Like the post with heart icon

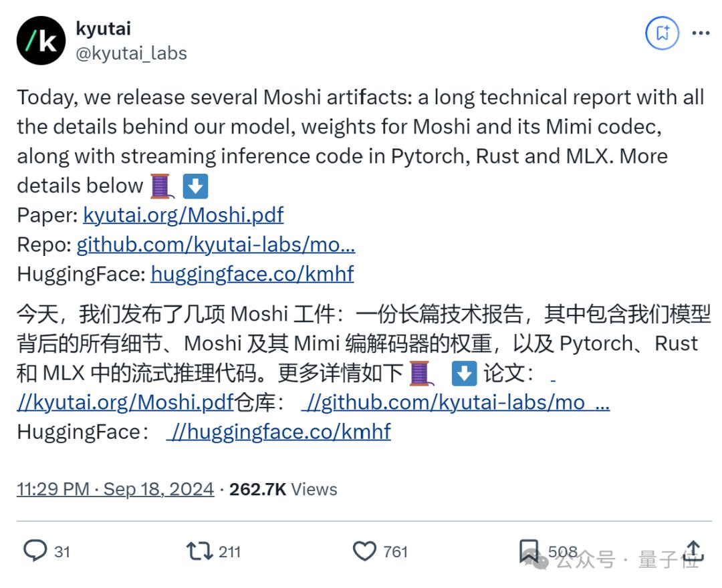(x=364, y=551)
